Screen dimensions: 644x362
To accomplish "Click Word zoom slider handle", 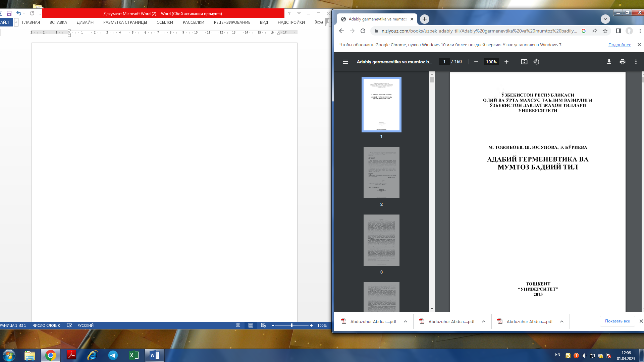I will tap(292, 325).
